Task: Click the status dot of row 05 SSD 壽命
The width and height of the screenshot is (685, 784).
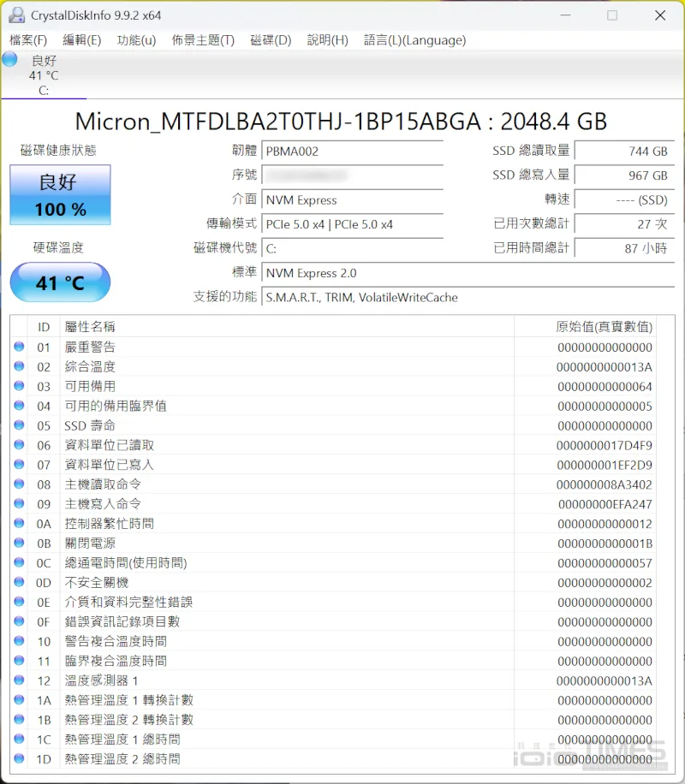Action: [x=19, y=425]
